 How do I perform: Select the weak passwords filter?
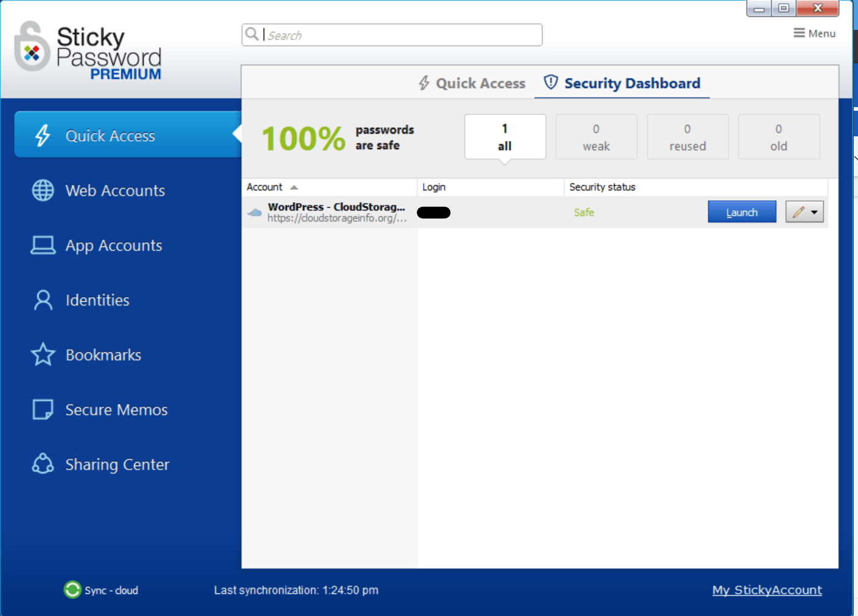point(596,136)
